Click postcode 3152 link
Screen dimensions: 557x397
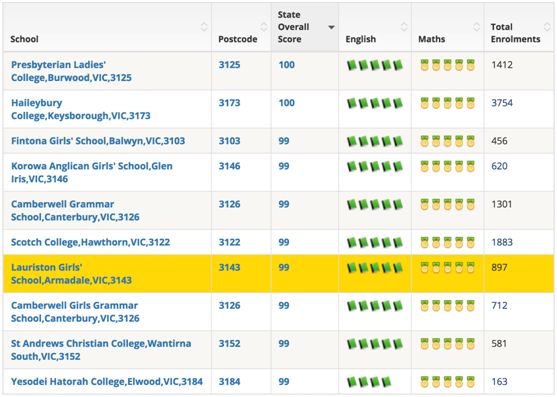[229, 343]
